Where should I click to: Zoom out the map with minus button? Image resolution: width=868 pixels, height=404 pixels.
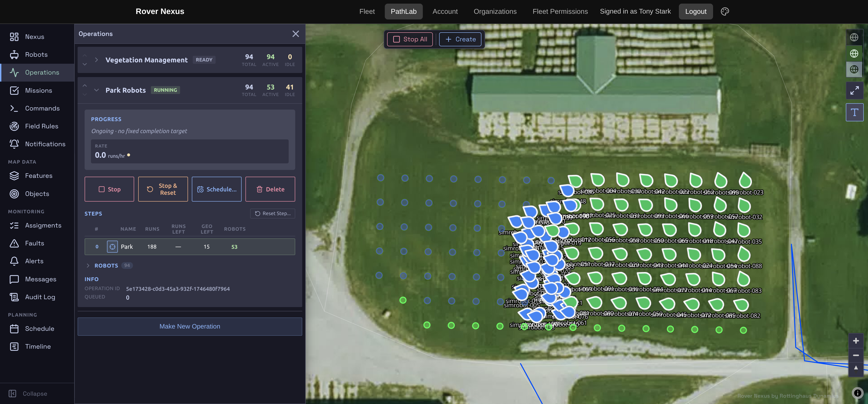[x=856, y=355]
